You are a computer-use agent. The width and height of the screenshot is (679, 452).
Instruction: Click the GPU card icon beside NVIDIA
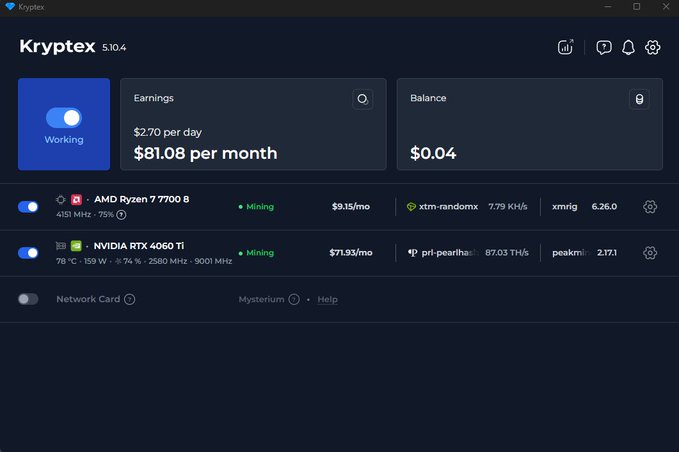(61, 246)
